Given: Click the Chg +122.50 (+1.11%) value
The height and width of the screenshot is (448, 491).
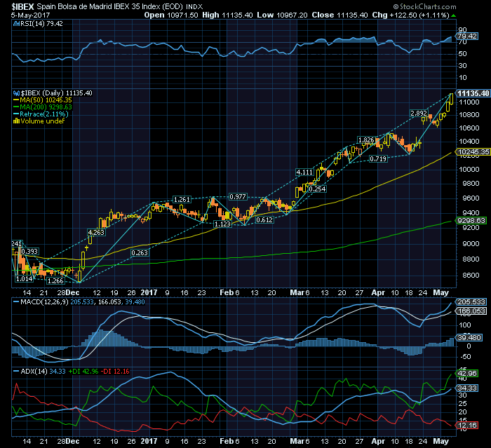Looking at the screenshot, I should pos(410,15).
